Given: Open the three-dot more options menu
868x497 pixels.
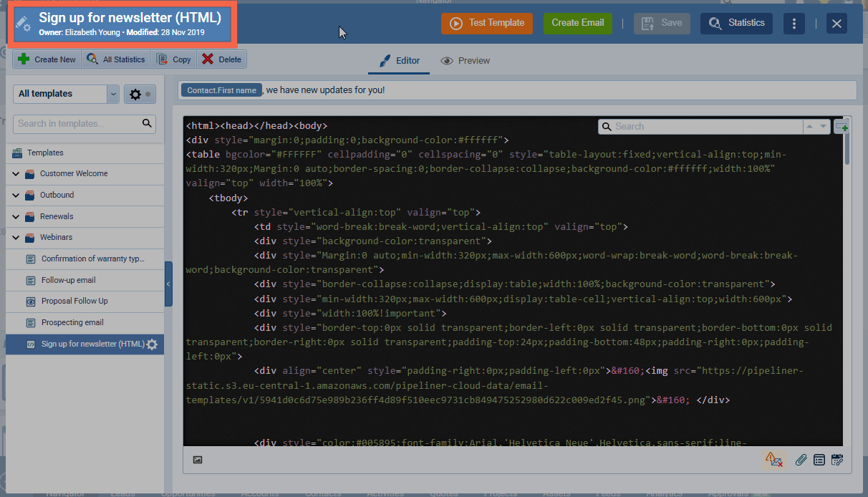Looking at the screenshot, I should click(794, 24).
